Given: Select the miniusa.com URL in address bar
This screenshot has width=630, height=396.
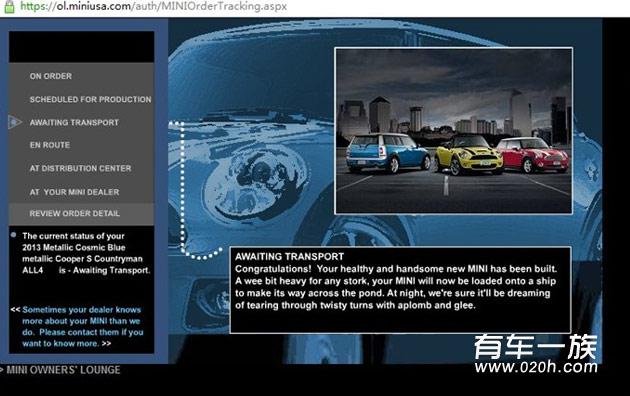Looking at the screenshot, I should [153, 6].
